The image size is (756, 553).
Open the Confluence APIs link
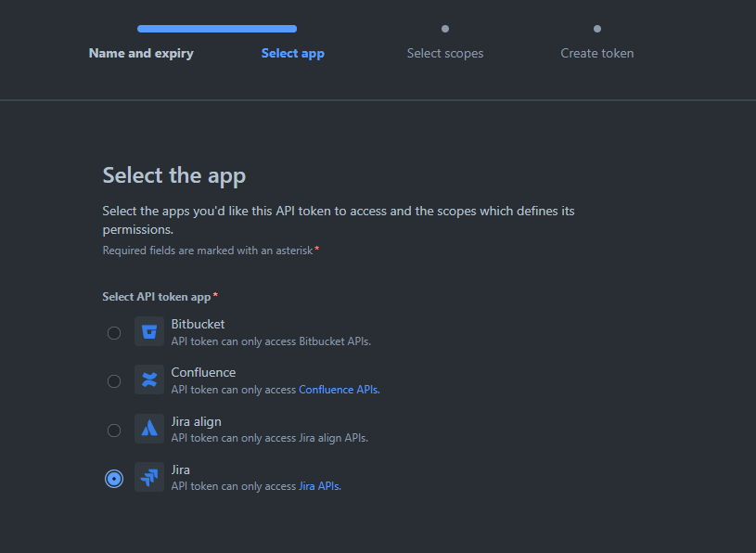[x=339, y=390]
